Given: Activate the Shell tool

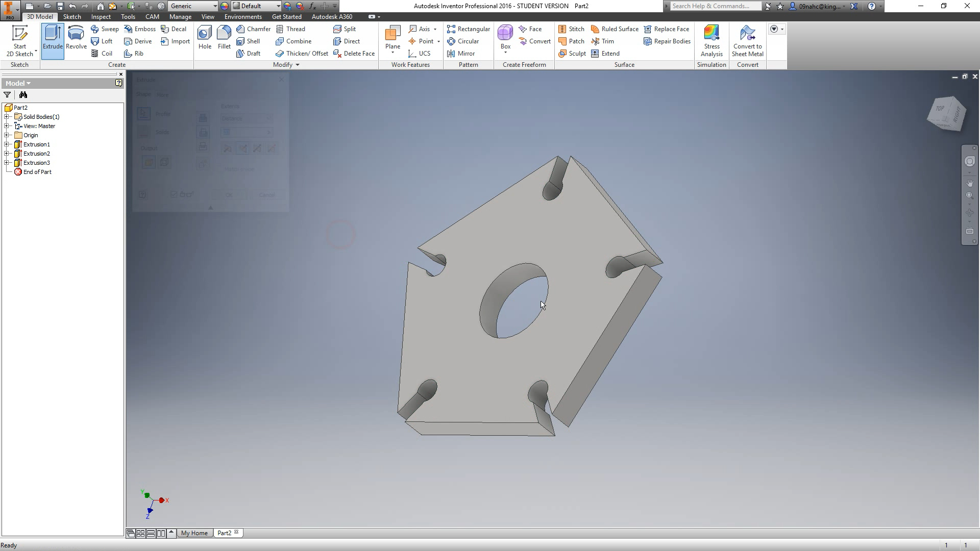Looking at the screenshot, I should coord(248,41).
